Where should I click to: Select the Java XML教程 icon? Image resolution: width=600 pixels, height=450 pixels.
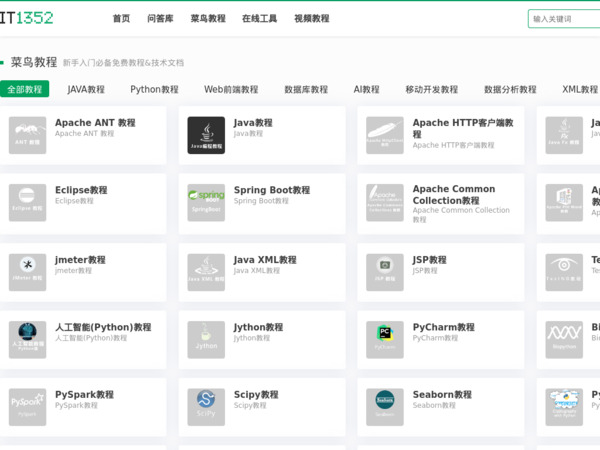[x=206, y=272]
